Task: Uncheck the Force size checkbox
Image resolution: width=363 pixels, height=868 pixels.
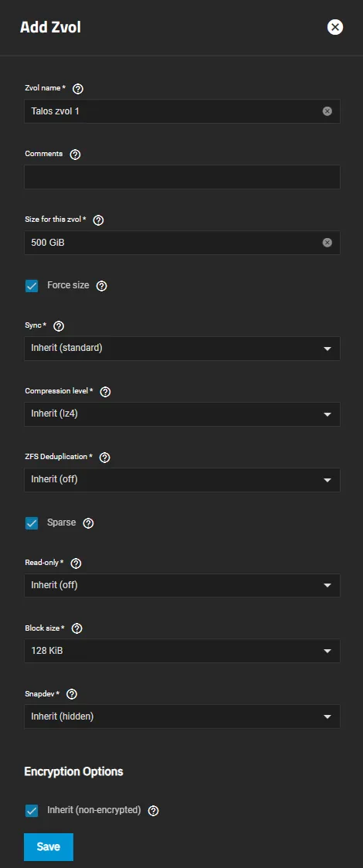Action: click(x=32, y=286)
